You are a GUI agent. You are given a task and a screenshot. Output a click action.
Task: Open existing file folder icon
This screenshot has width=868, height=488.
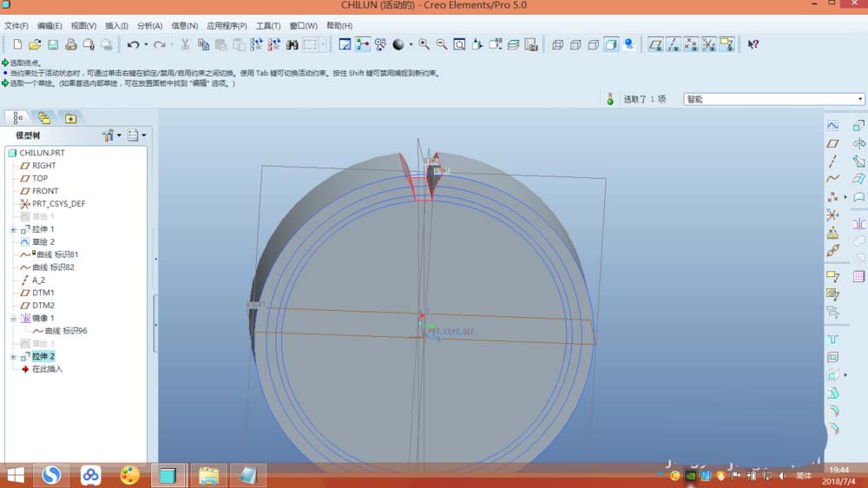35,44
